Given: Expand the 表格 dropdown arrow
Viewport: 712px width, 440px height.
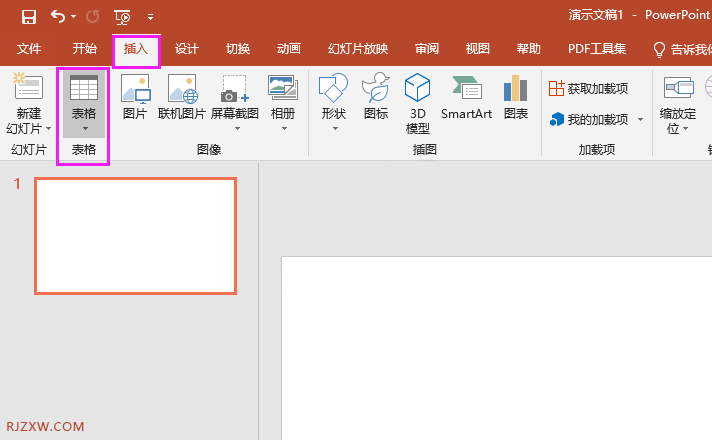Looking at the screenshot, I should click(x=85, y=129).
